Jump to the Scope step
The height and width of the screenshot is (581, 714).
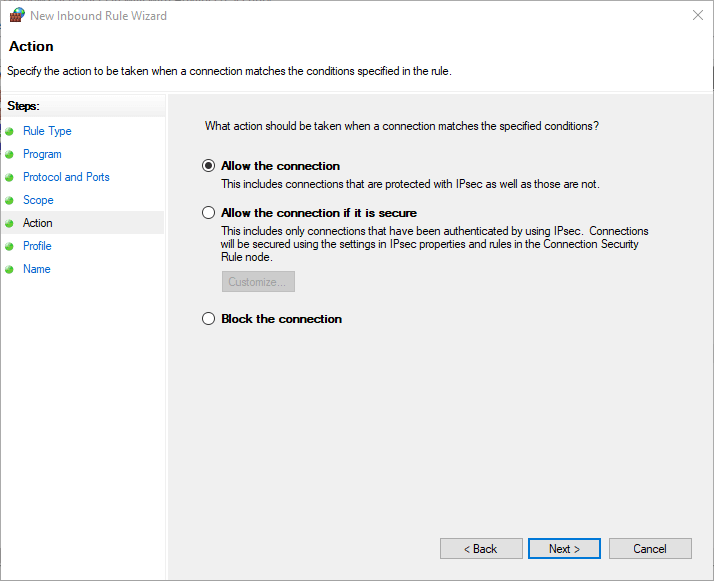(38, 200)
